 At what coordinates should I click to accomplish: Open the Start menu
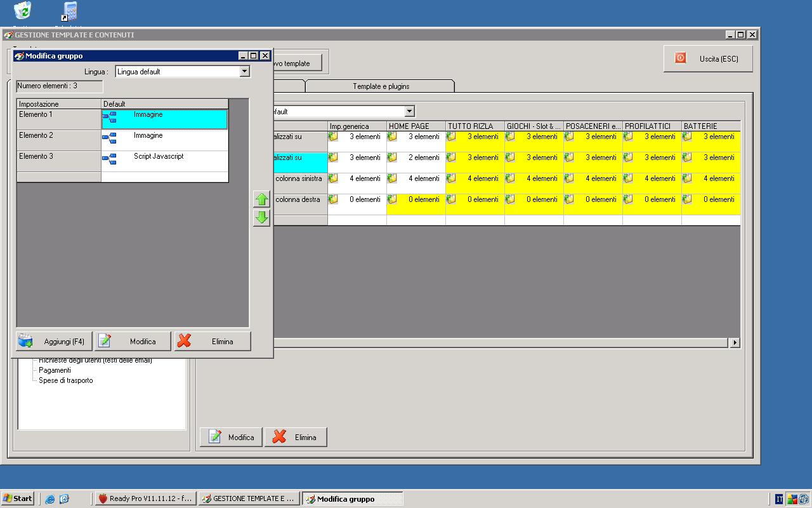[17, 499]
